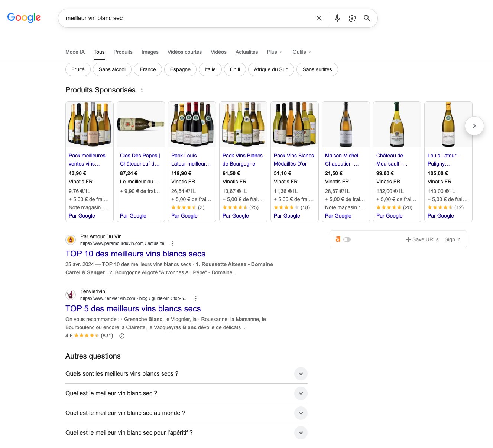Click the paramourduvin.com URL breadcrumb
The height and width of the screenshot is (448, 493).
click(122, 243)
